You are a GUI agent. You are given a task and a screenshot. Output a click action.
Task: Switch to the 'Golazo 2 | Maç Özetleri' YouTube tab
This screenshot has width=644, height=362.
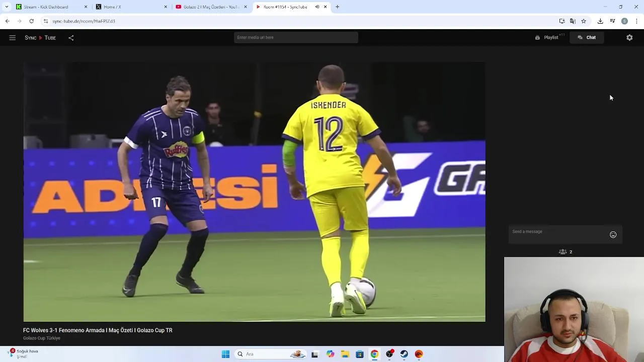click(x=210, y=7)
